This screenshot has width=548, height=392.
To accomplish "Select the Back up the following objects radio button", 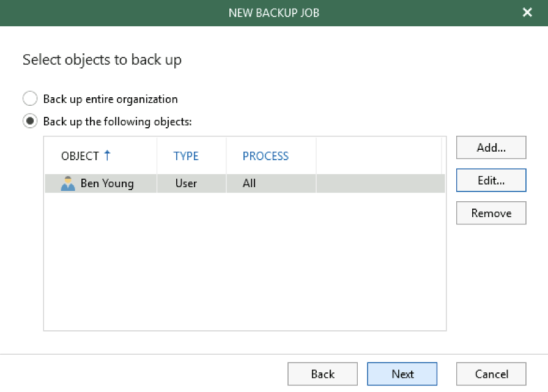I will tap(30, 121).
